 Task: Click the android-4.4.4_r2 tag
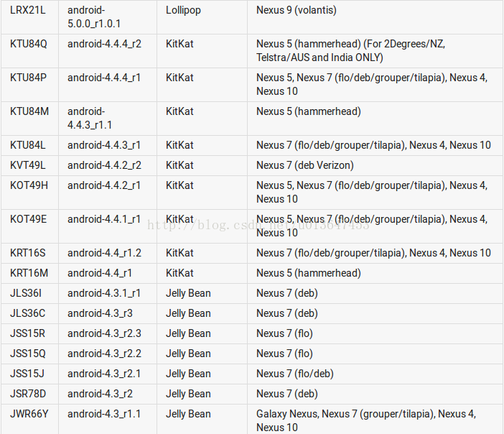tap(104, 44)
